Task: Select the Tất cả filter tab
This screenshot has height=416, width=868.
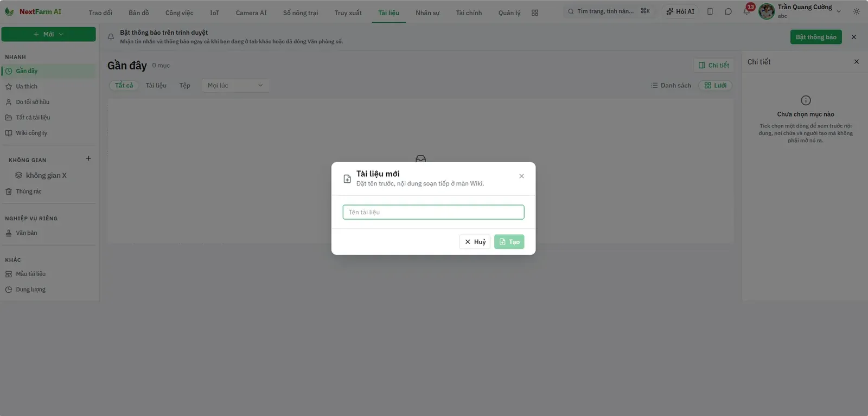Action: point(124,85)
